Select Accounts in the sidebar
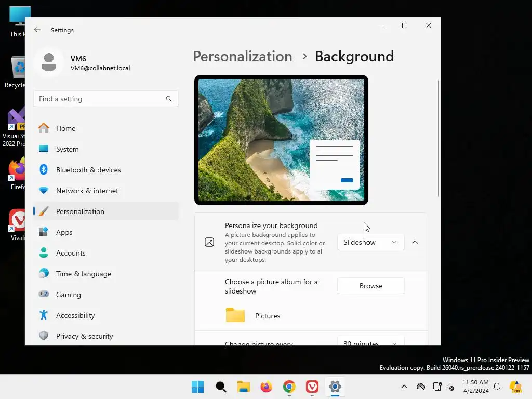This screenshot has height=399, width=532. point(106,253)
